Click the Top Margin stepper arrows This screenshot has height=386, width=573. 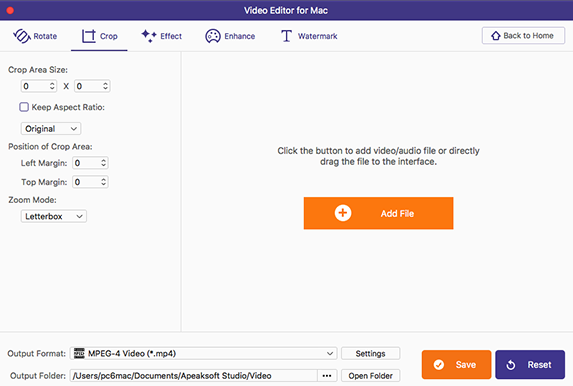[x=103, y=182]
